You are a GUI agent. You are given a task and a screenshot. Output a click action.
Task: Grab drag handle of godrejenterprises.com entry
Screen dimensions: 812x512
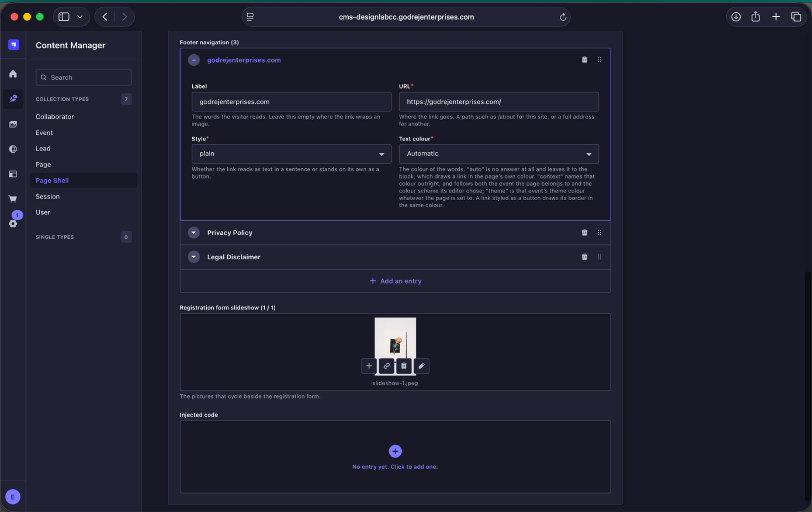pyautogui.click(x=599, y=59)
